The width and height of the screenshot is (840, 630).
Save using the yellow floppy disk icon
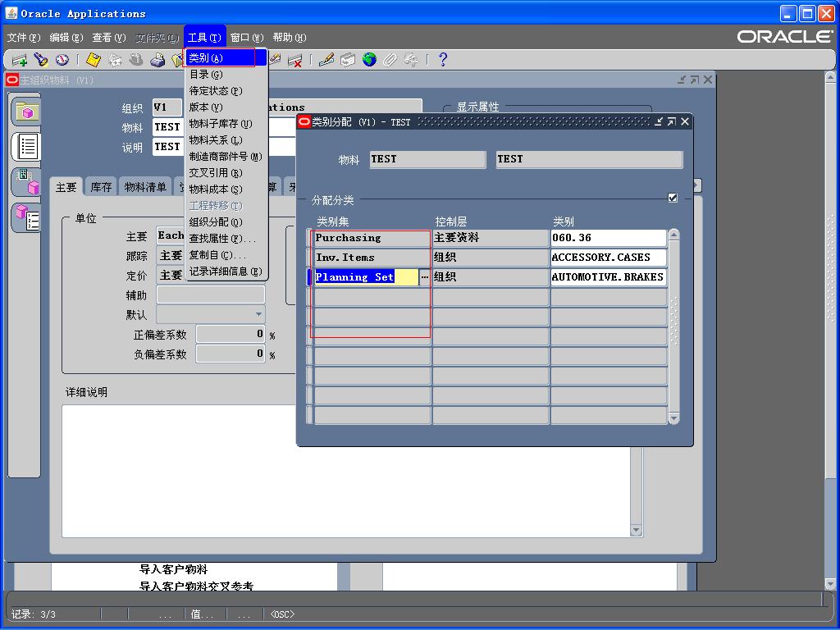point(94,60)
